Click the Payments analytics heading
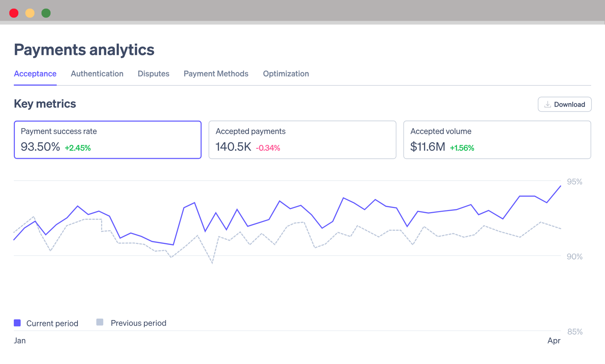The height and width of the screenshot is (364, 605). 84,49
